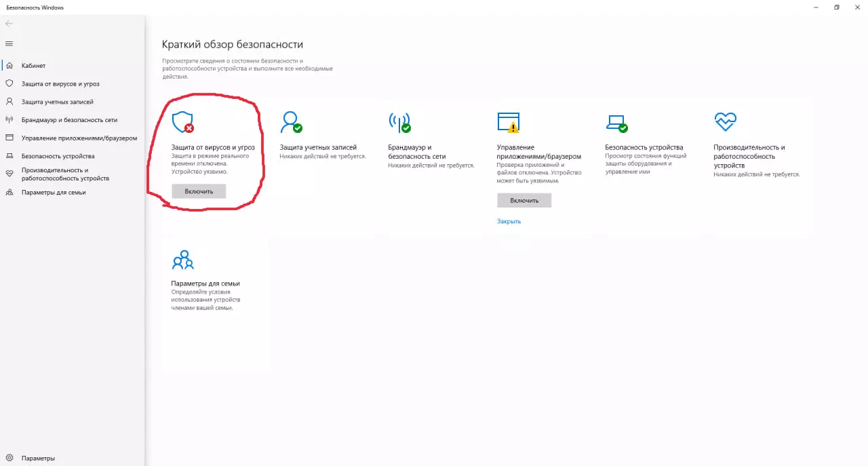868x466 pixels.
Task: Click the Закрыть link
Action: (x=509, y=221)
